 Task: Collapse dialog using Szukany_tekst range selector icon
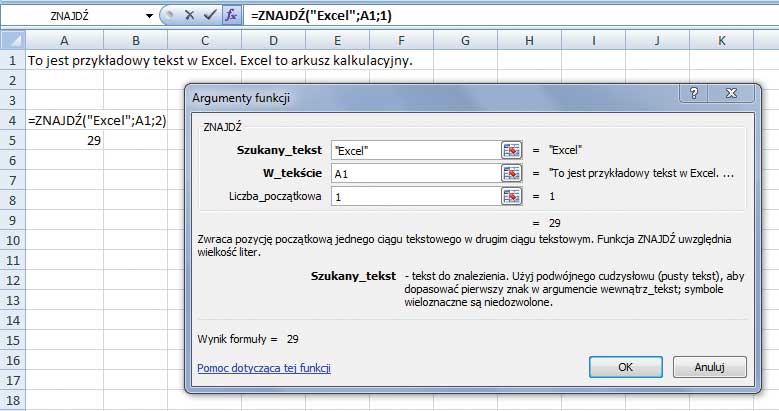(512, 150)
